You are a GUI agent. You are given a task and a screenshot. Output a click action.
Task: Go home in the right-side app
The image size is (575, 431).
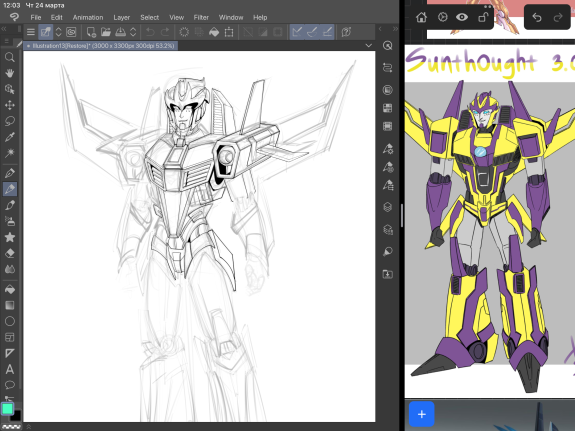coord(421,17)
